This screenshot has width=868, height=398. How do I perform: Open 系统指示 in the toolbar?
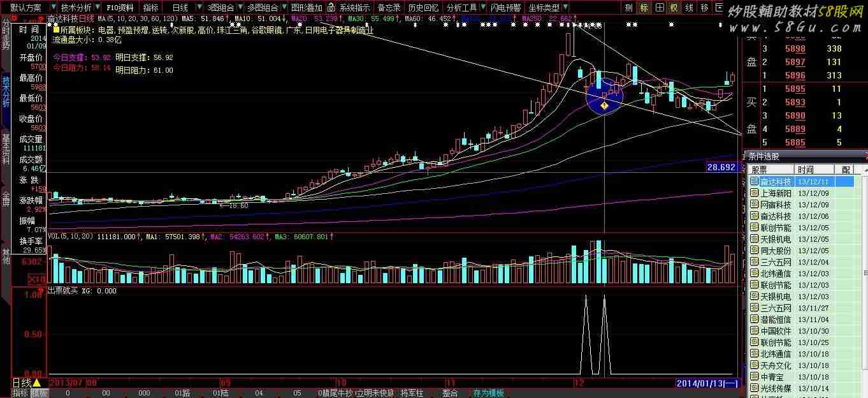[354, 8]
